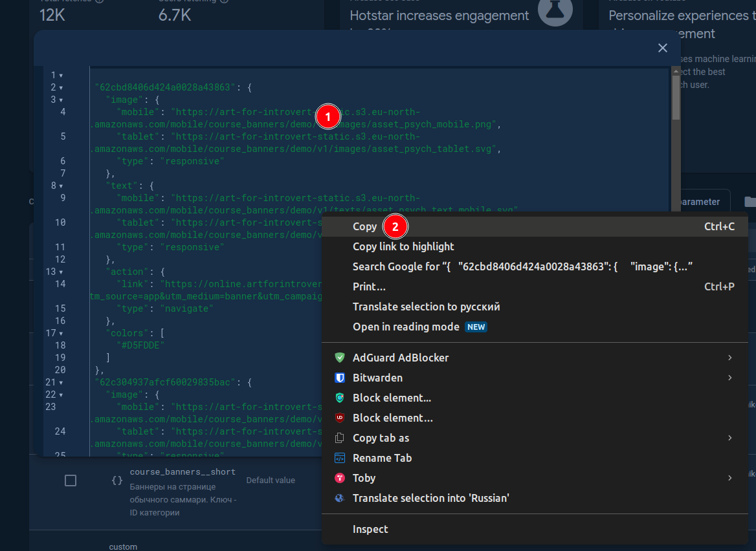Click the Toby extension icon
Viewport: 756px width, 551px height.
[x=339, y=478]
